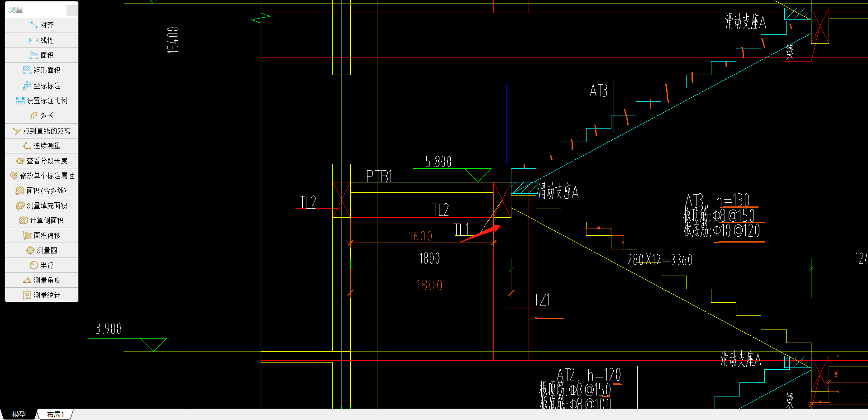Click the 板底筋:Φ10@120 text under AT3
This screenshot has width=868, height=420.
pos(722,230)
